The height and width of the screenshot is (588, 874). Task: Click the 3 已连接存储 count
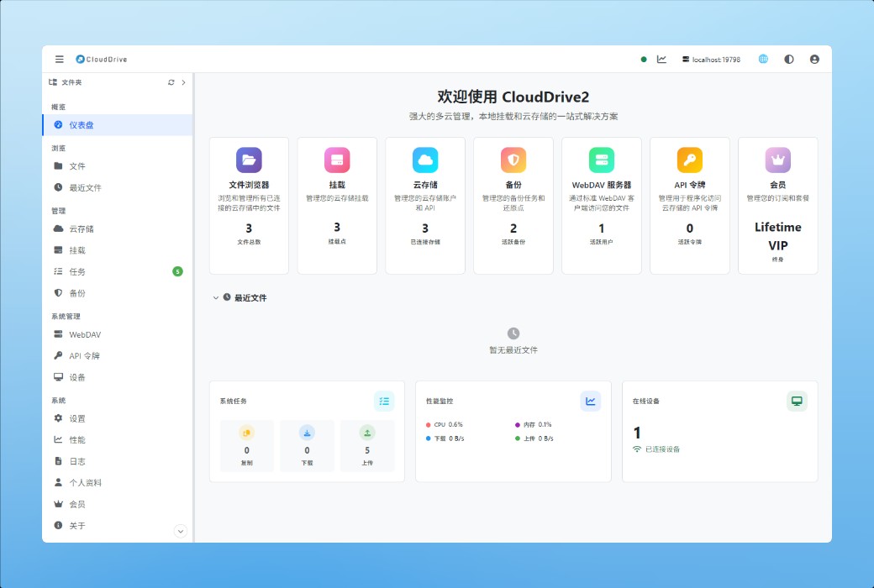pos(425,228)
